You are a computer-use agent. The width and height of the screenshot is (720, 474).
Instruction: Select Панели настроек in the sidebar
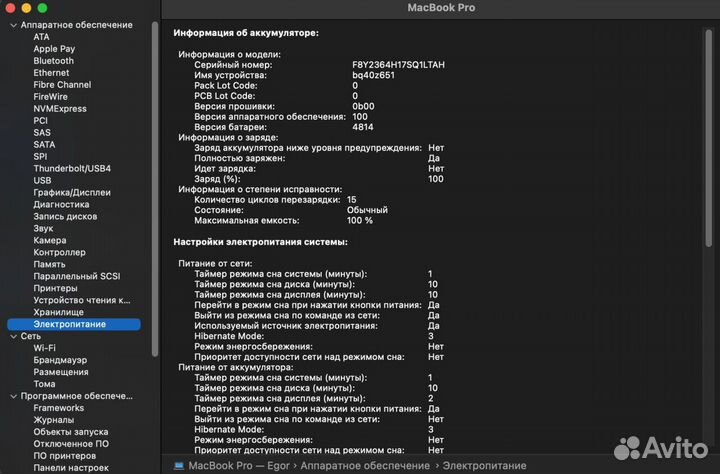(x=71, y=468)
